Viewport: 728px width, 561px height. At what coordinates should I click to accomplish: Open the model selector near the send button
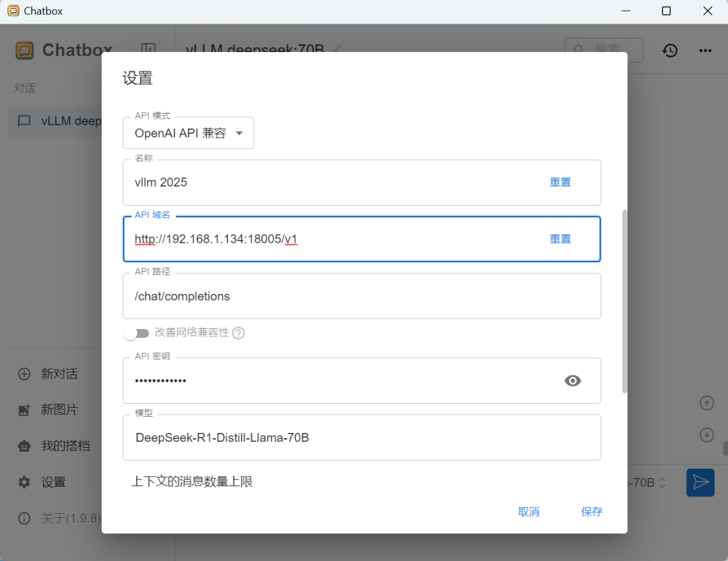661,483
